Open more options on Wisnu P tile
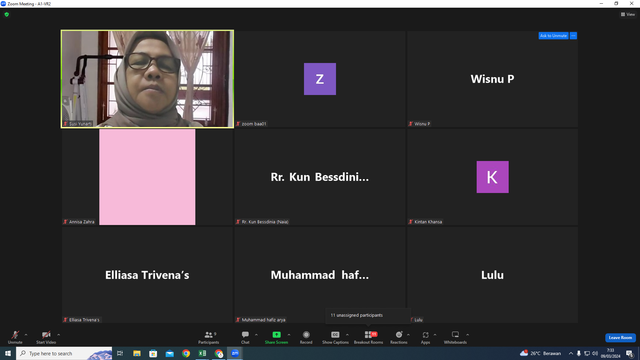Image resolution: width=640 pixels, height=360 pixels. pos(573,36)
